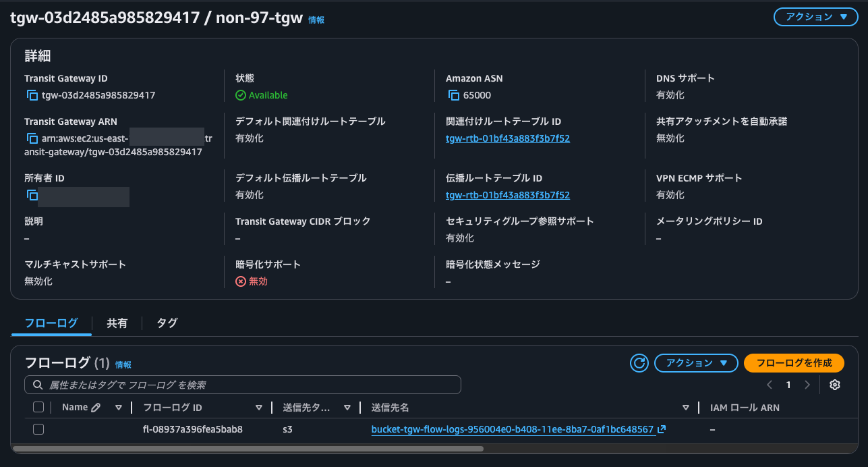Open the タグ tab

(x=167, y=323)
